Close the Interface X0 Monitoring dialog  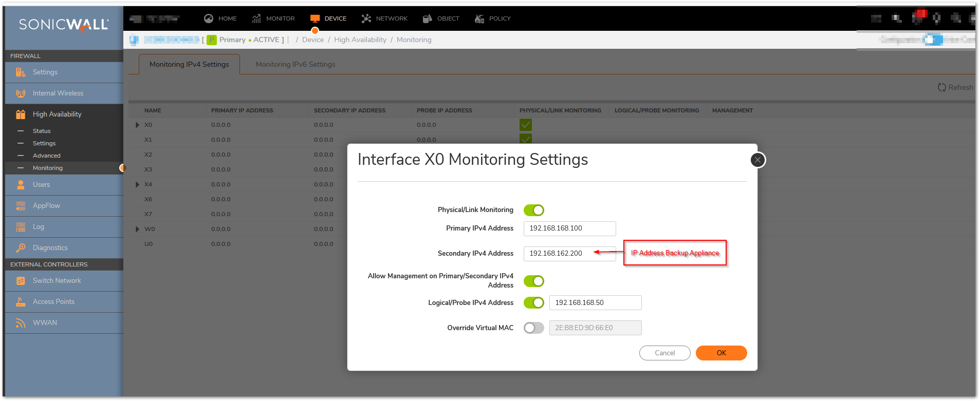757,160
